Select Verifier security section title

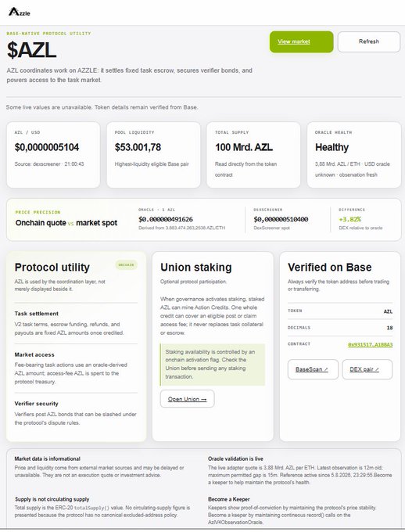coord(36,404)
